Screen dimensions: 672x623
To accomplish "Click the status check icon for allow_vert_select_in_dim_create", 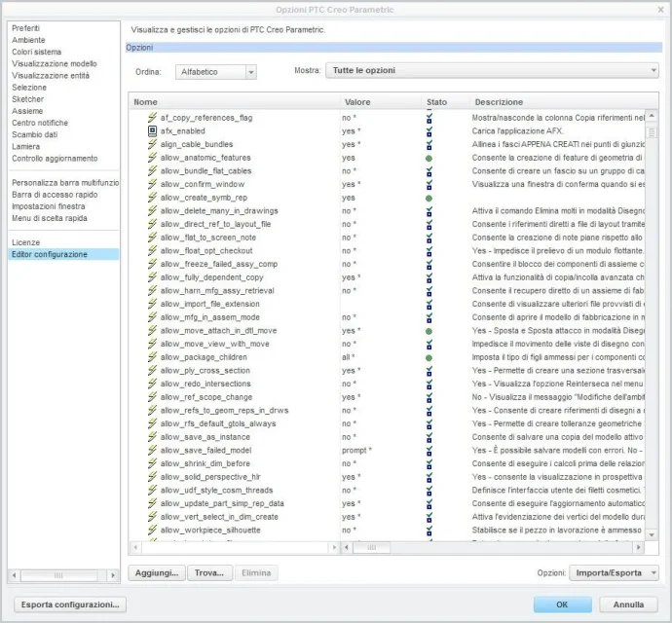I will pyautogui.click(x=429, y=517).
